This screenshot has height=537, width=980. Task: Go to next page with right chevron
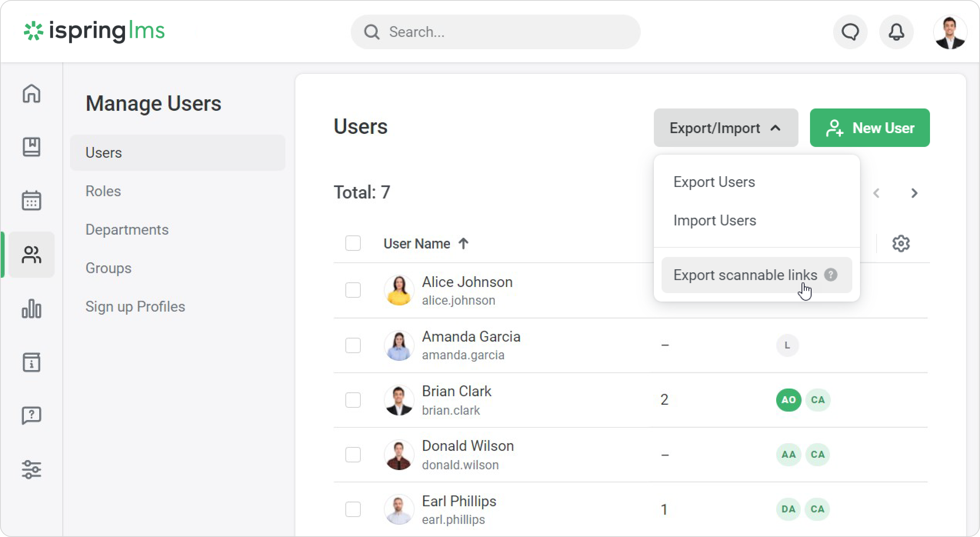[x=914, y=193]
